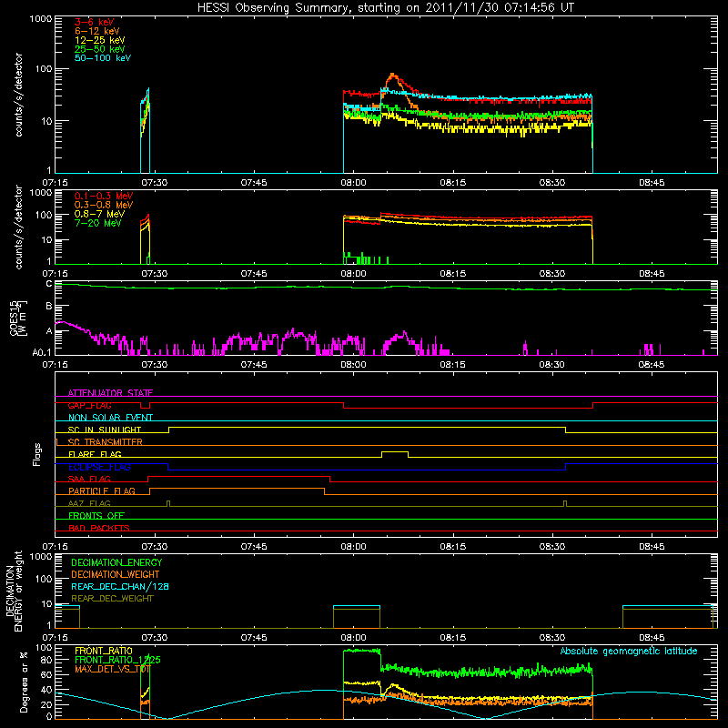Select the orange 6-12 keV legend label
Screen dimensions: 728x728
[x=96, y=31]
